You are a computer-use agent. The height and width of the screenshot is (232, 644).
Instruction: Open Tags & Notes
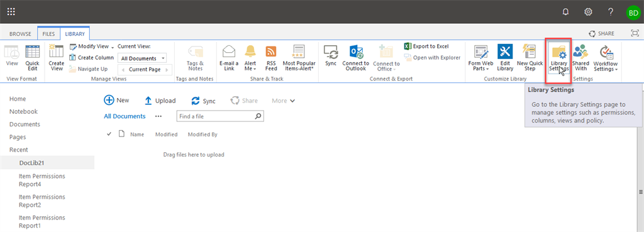[195, 57]
